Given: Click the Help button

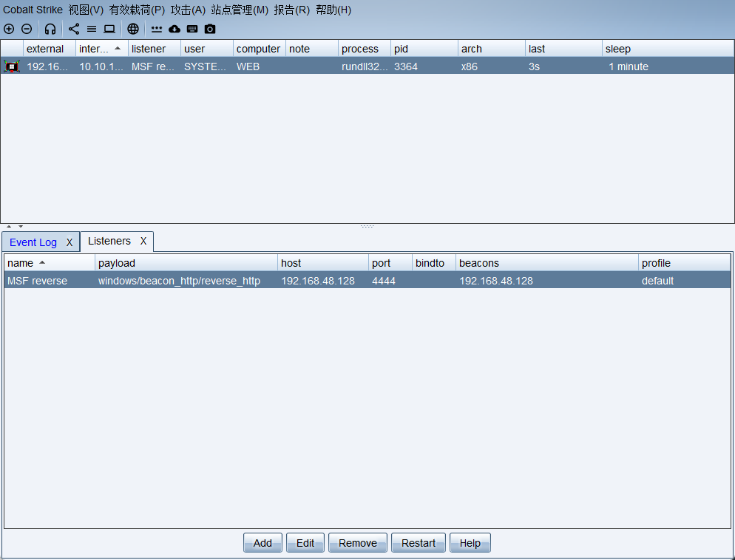Looking at the screenshot, I should pyautogui.click(x=470, y=543).
